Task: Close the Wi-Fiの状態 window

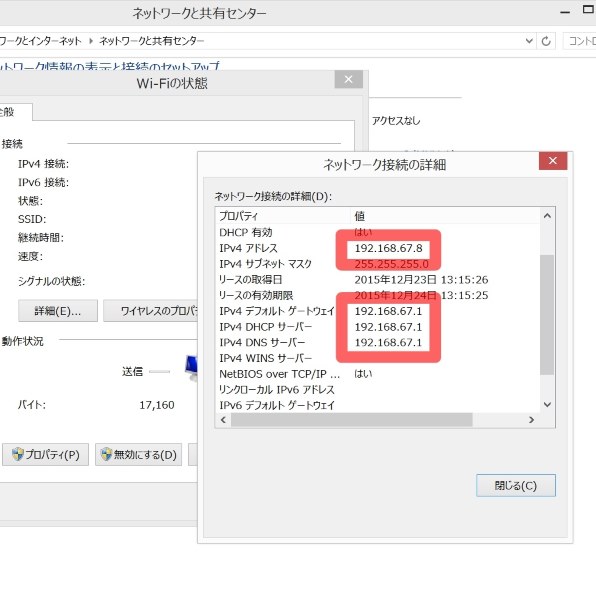Action: pos(349,79)
